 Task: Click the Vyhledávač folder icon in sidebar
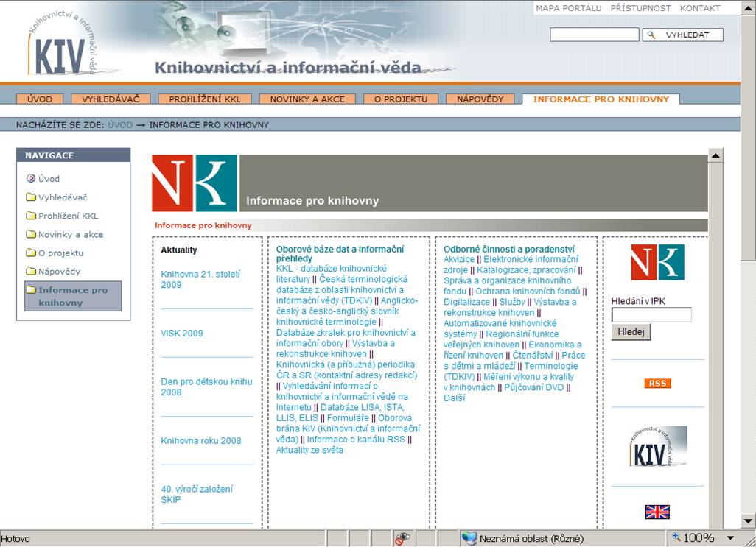[x=31, y=197]
